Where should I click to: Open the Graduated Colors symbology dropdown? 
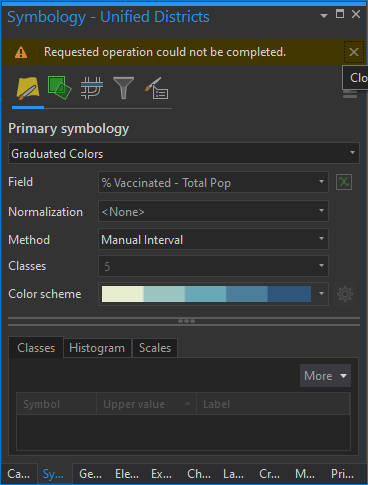tap(184, 153)
